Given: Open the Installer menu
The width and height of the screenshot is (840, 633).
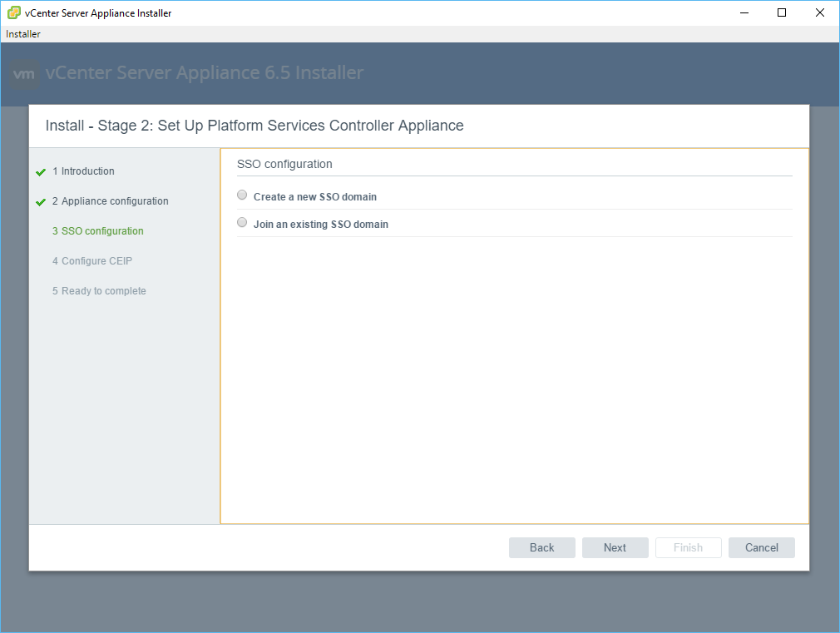Looking at the screenshot, I should pyautogui.click(x=23, y=34).
